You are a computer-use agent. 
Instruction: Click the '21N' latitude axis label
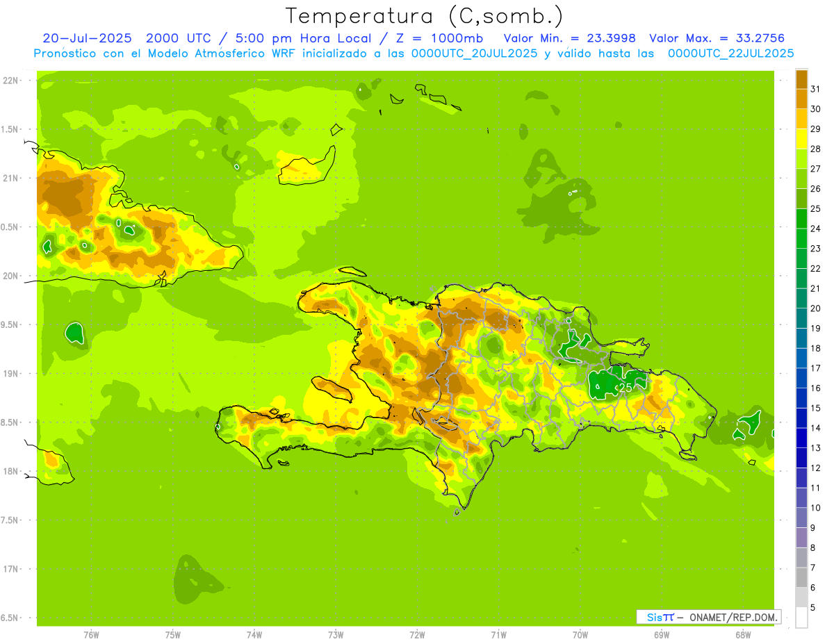pyautogui.click(x=10, y=178)
